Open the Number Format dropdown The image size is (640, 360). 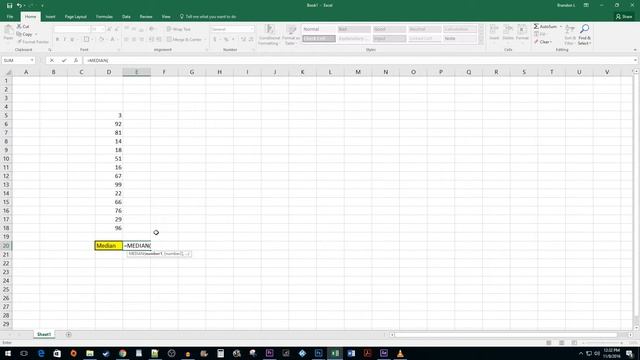[251, 29]
